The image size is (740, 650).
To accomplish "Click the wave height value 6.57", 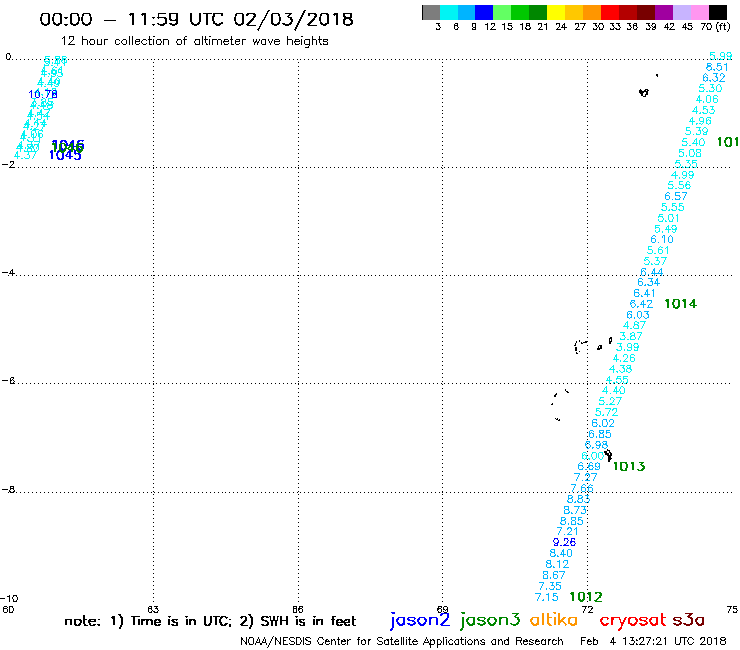I will (676, 196).
